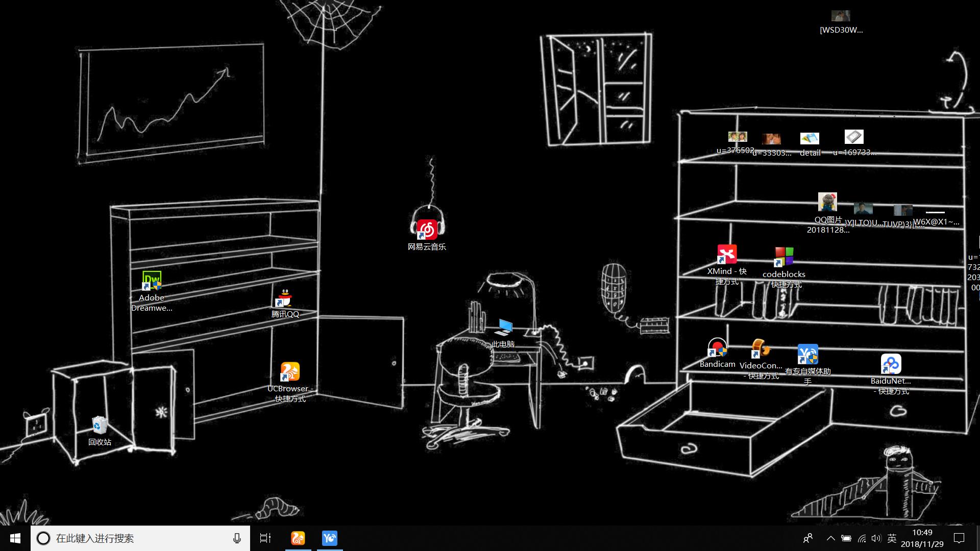
Task: Select the QQ图片 image file thumbnail
Action: pos(827,202)
